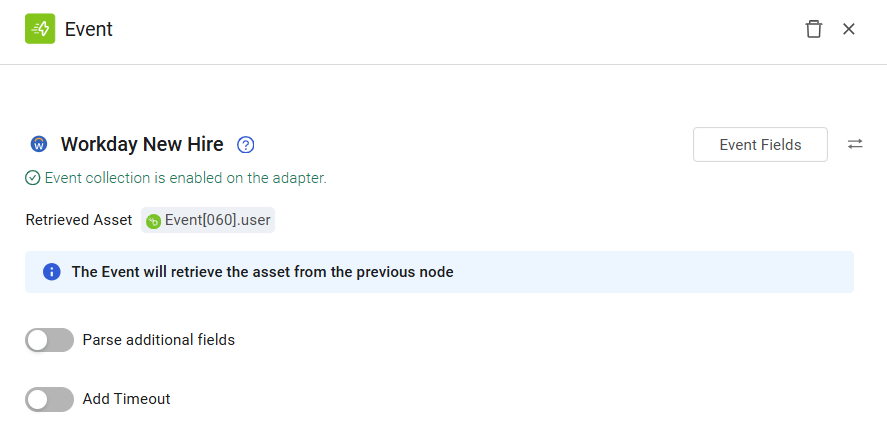Turn on the Add Timeout toggle
887x440 pixels.
(x=49, y=399)
